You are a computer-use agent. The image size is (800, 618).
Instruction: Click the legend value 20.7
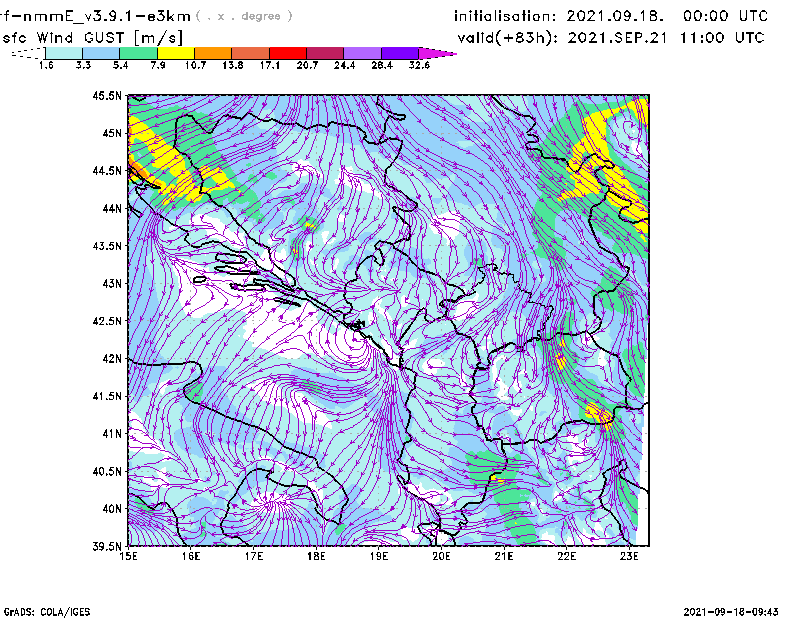click(307, 65)
